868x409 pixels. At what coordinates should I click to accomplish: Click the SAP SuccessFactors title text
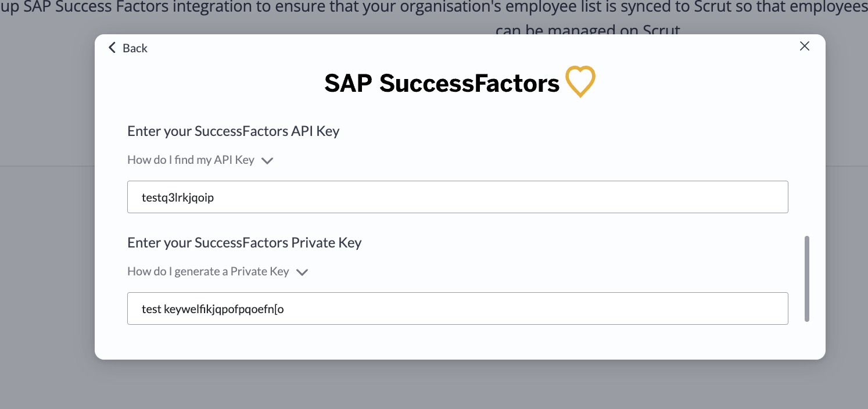pos(442,83)
